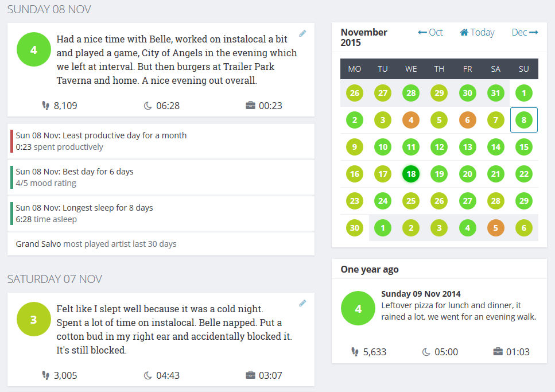
Task: Select orange day 4 in first November week
Action: pos(411,120)
